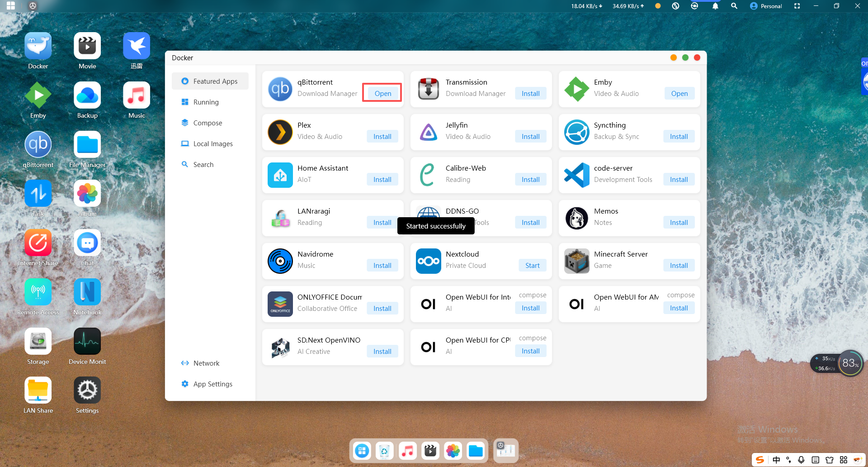Screen dimensions: 868x467
Task: Open App Settings in Docker sidebar
Action: coord(210,384)
